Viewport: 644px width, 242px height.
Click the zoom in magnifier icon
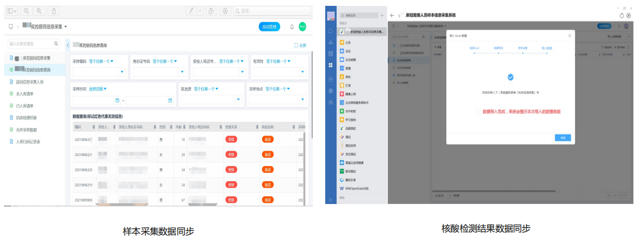point(39,11)
